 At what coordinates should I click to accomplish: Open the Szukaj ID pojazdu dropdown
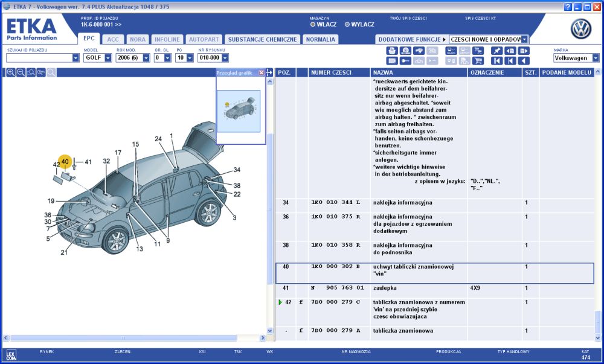pos(75,58)
